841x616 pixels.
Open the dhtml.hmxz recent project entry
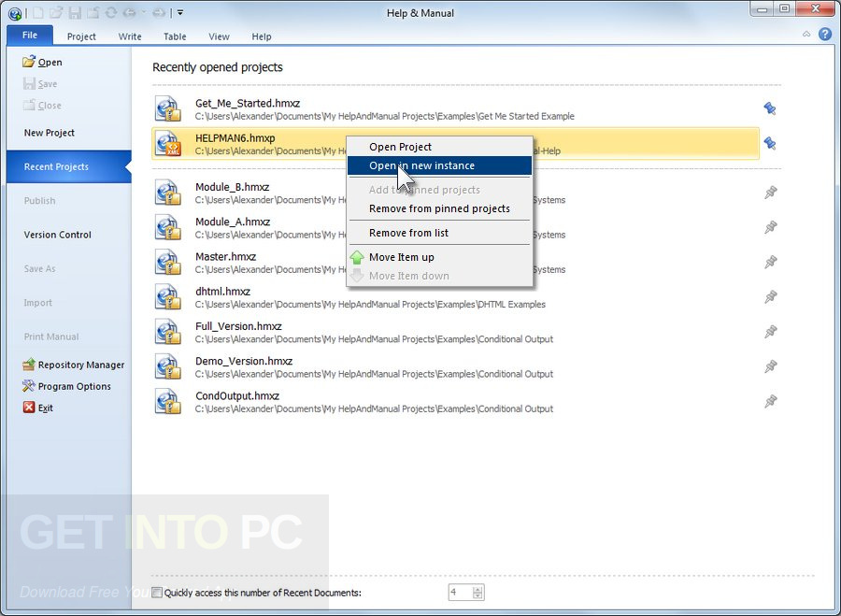click(456, 296)
